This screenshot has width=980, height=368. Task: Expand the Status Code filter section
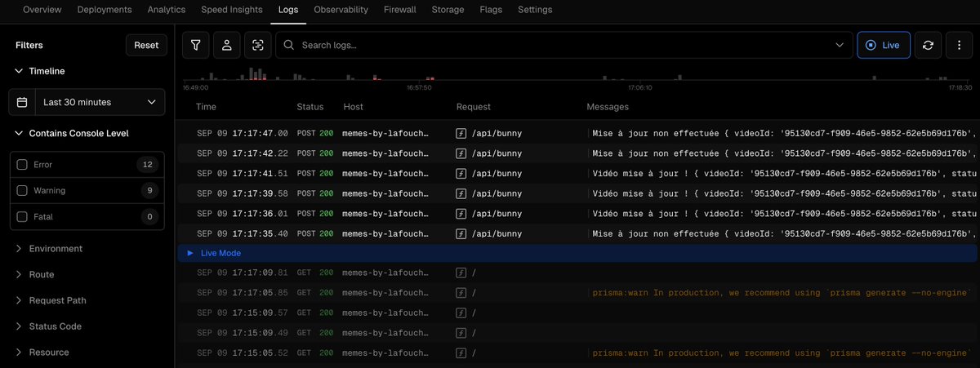[x=48, y=326]
